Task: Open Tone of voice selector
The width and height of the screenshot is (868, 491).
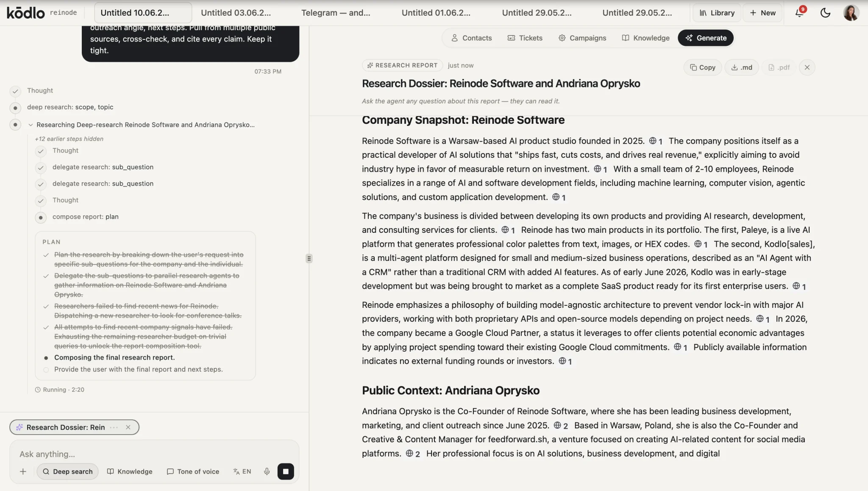Action: (193, 471)
